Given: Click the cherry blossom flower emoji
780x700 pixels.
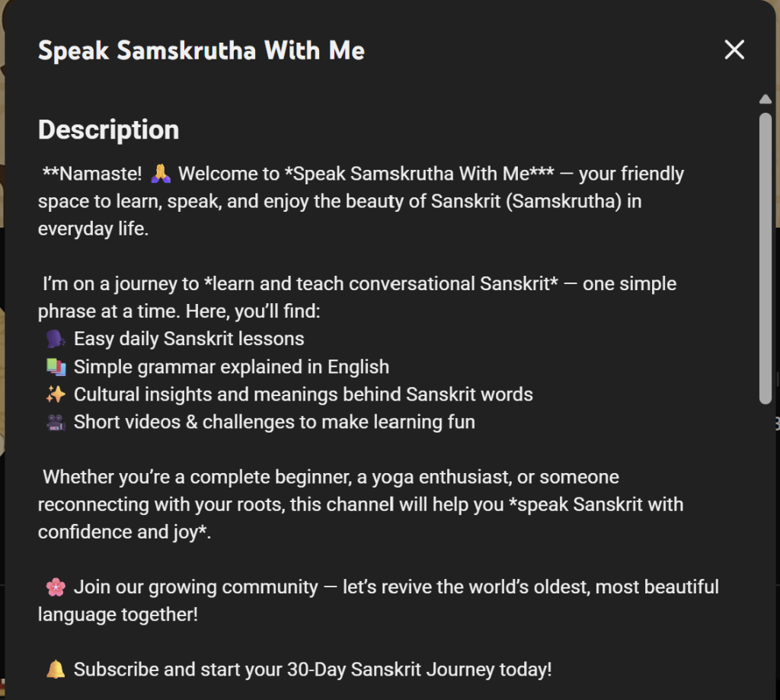Looking at the screenshot, I should click(x=56, y=587).
